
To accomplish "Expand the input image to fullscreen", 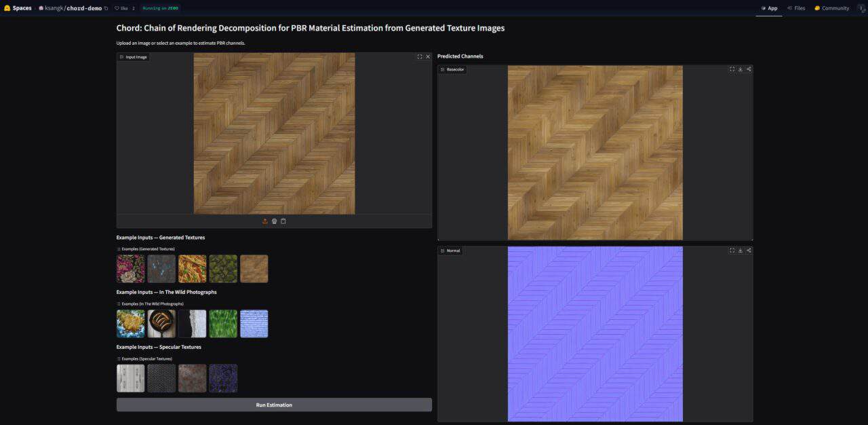I will (420, 57).
